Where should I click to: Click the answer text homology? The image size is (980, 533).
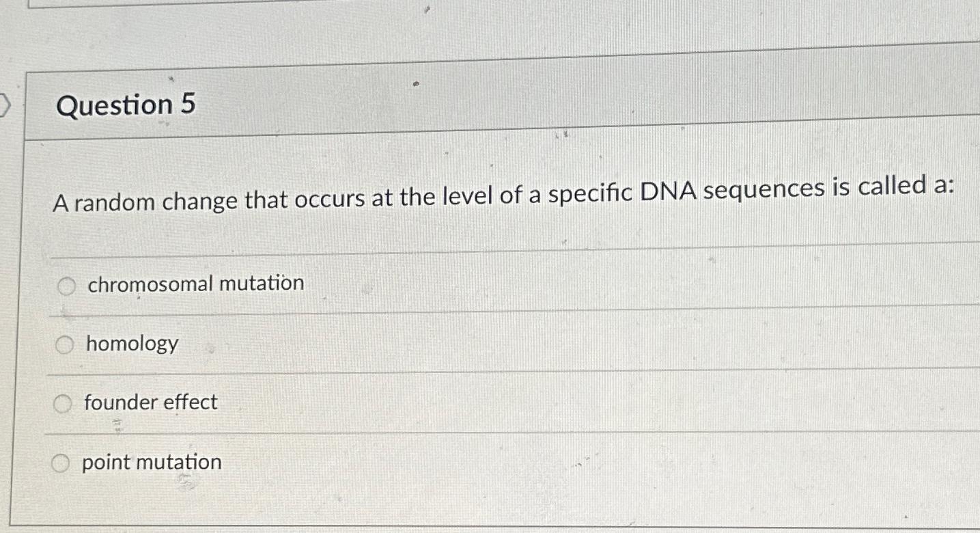point(131,344)
